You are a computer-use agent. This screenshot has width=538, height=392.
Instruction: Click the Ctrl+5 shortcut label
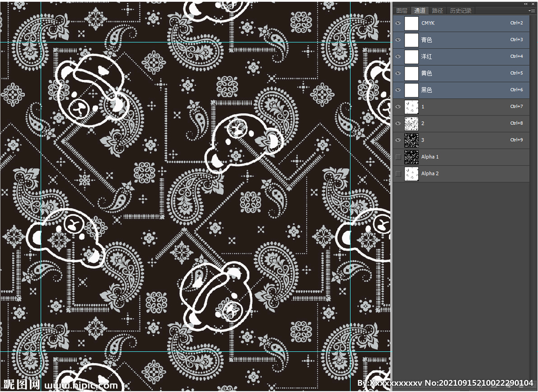(516, 73)
